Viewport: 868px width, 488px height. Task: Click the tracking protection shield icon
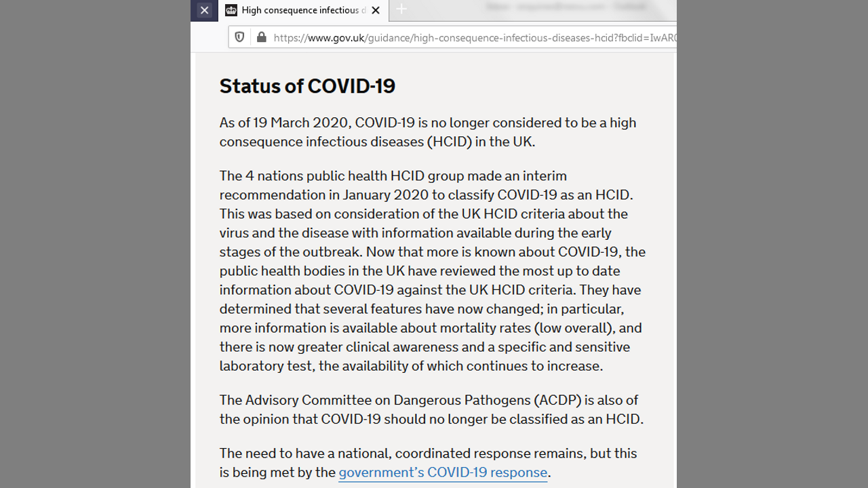tap(239, 37)
